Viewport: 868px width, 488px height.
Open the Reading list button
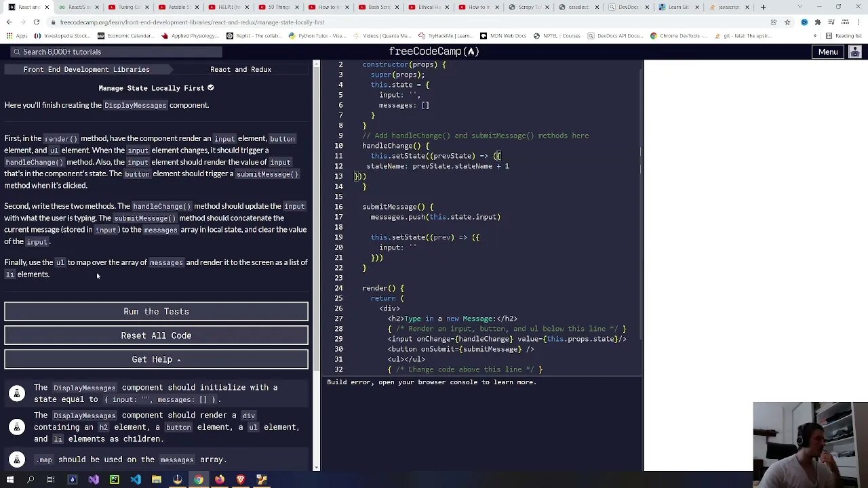pyautogui.click(x=844, y=36)
